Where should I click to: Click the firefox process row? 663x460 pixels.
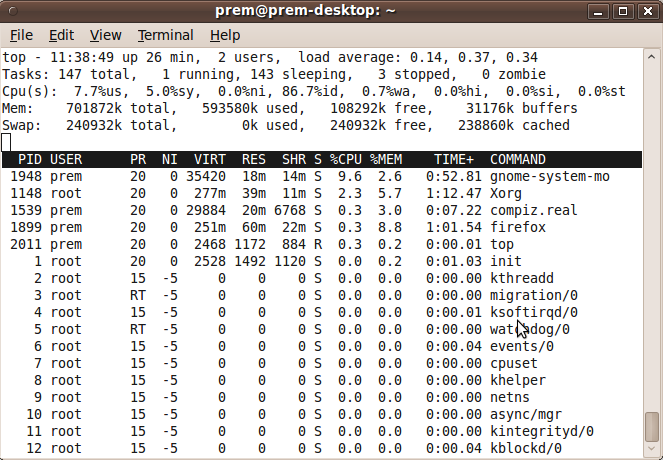click(322, 227)
